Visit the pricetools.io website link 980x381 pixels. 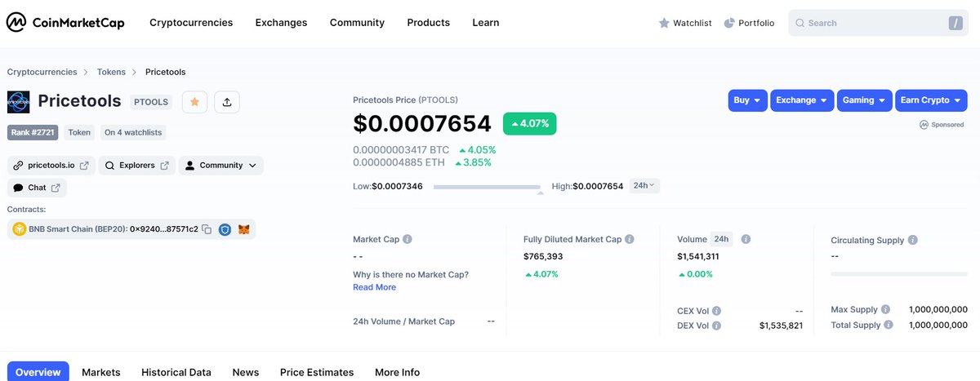coord(51,166)
